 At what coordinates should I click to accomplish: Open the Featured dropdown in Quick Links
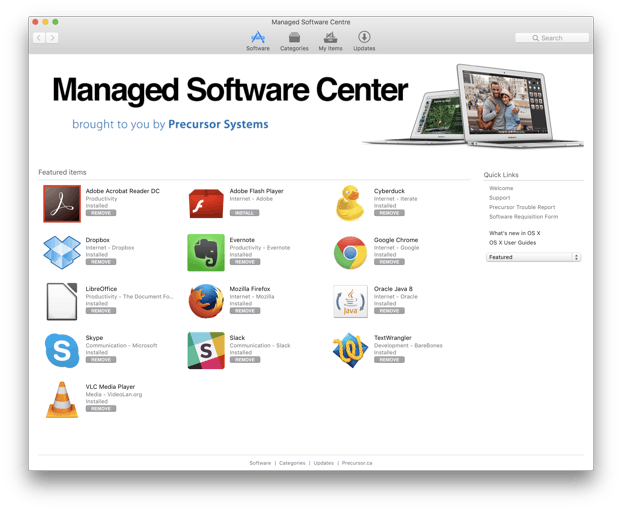point(534,257)
